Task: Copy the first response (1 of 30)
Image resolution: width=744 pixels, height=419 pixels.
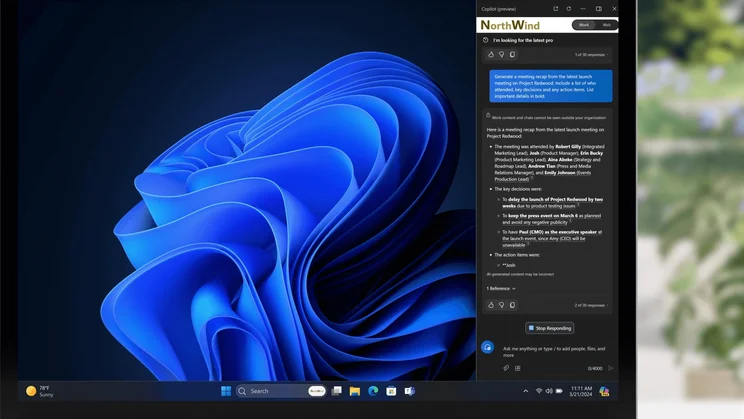Action: (x=512, y=55)
